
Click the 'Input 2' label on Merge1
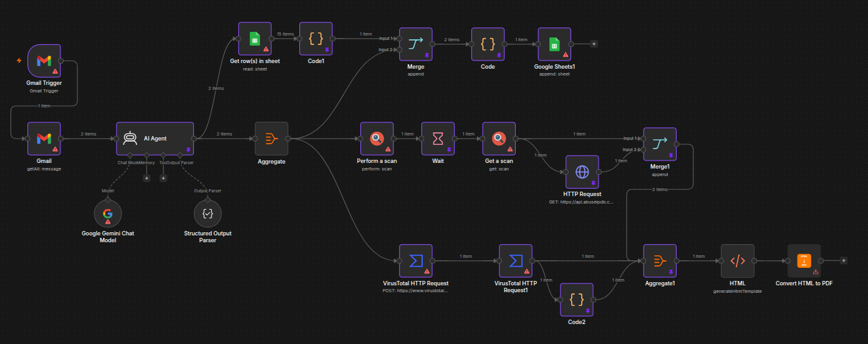[630, 150]
